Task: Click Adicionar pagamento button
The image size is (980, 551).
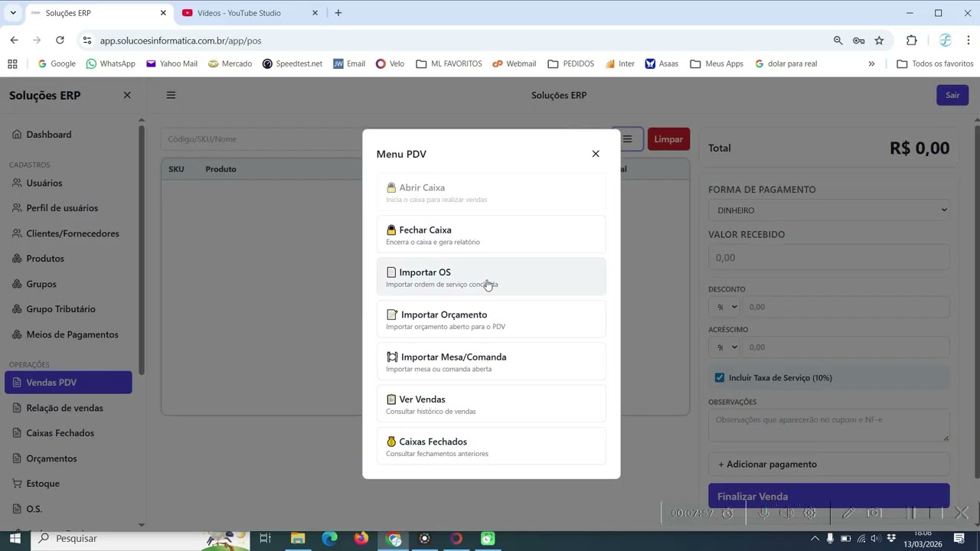Action: pos(828,464)
